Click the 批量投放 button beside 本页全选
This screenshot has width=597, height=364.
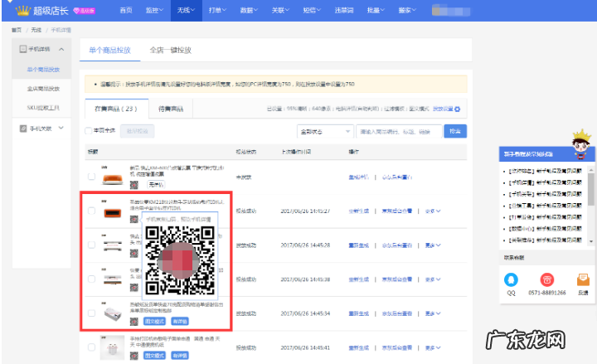pos(137,131)
